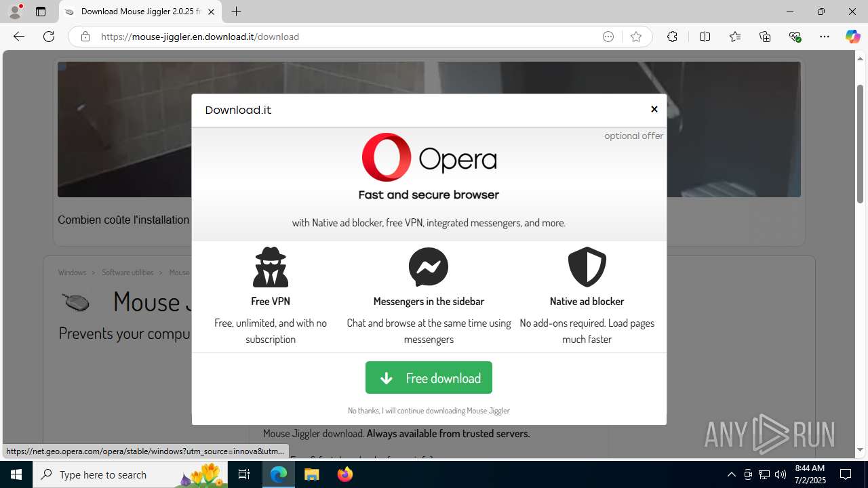The width and height of the screenshot is (868, 488).
Task: Launch Firefox from the taskbar
Action: (345, 474)
